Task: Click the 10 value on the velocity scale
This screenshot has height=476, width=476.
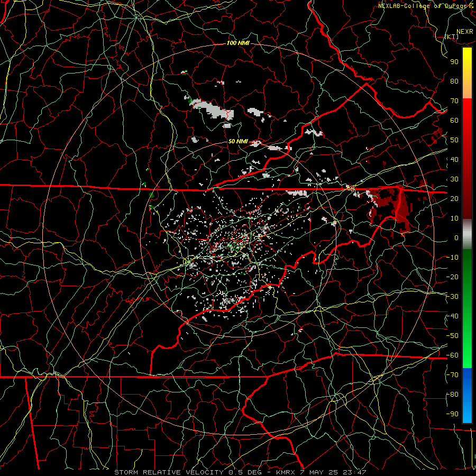Action: coord(454,218)
